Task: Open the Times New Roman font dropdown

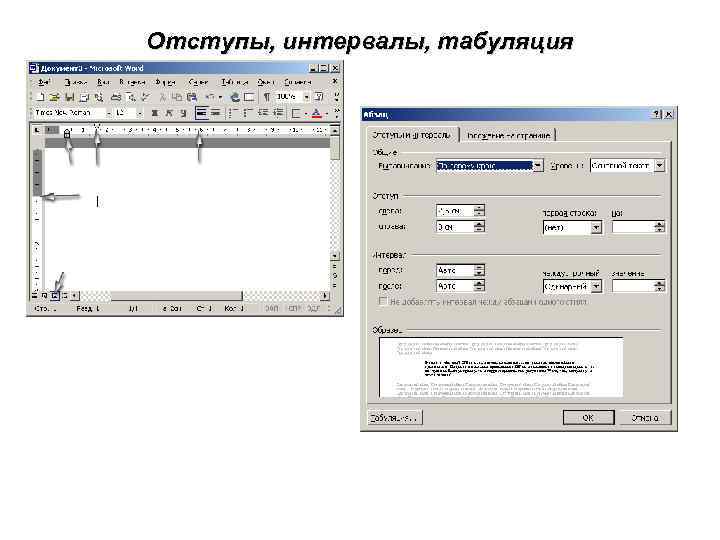Action: 109,113
